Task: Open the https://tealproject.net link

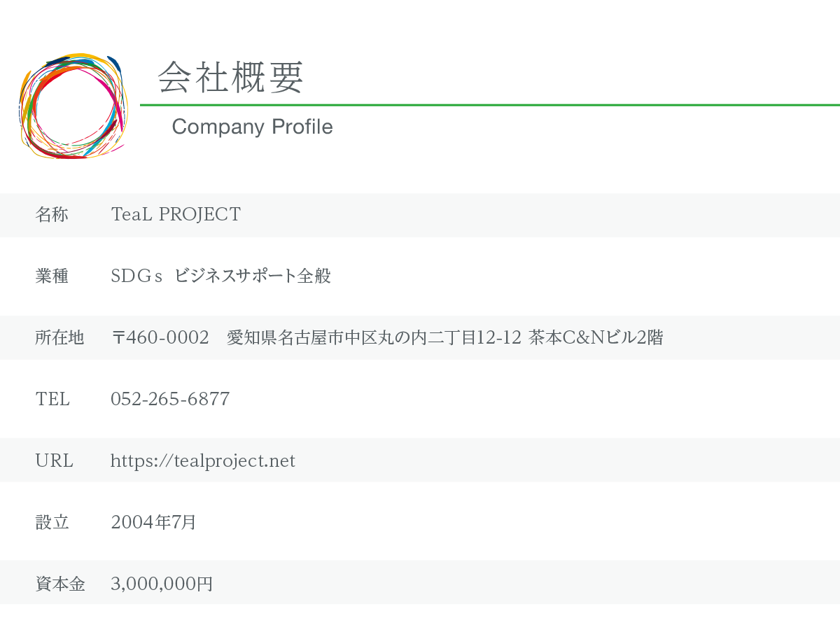Action: (203, 461)
